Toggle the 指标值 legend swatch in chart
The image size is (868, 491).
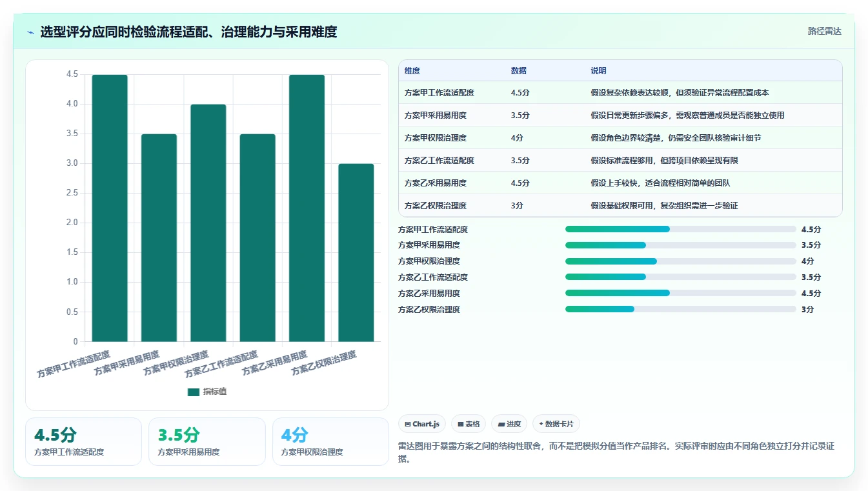[x=194, y=392]
